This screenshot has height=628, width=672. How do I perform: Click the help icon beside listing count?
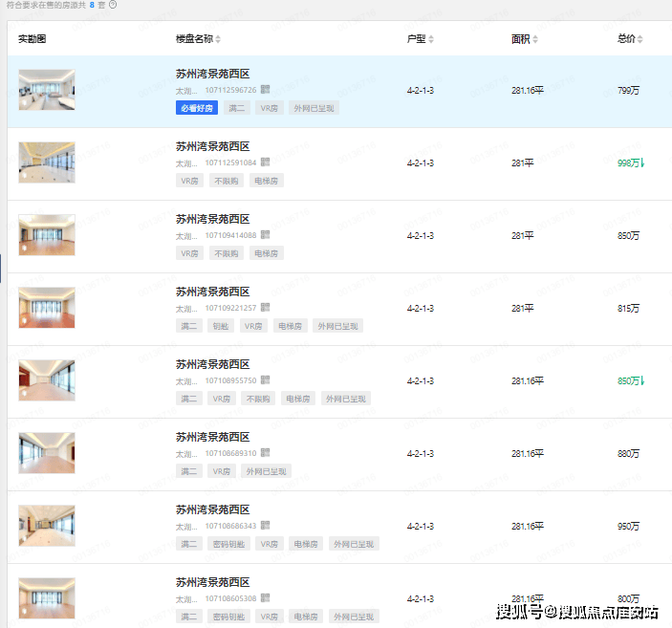(x=113, y=5)
